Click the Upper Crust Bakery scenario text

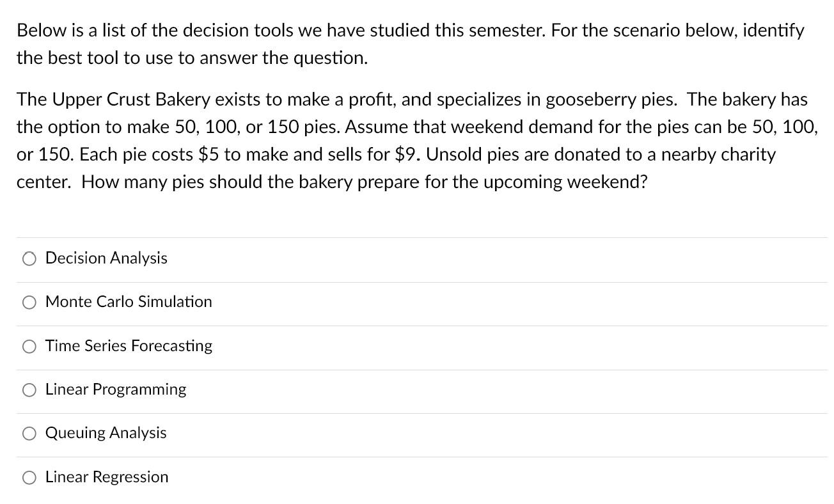point(416,140)
